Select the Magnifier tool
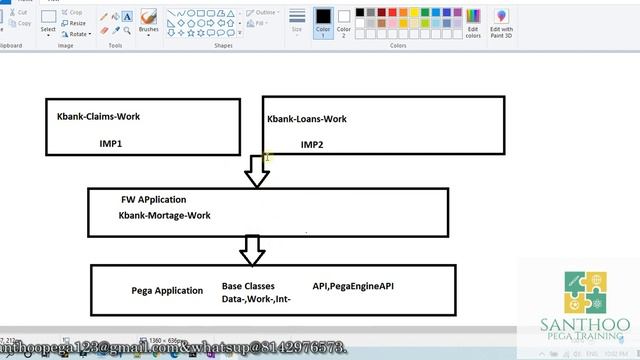Viewport: 640px width, 360px height. (x=127, y=31)
